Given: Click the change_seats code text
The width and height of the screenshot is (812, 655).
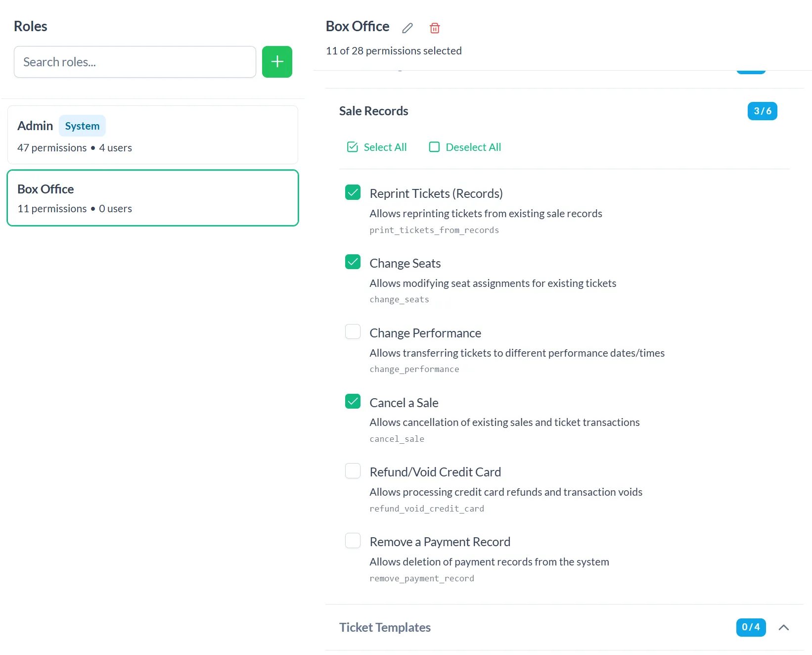Looking at the screenshot, I should tap(399, 299).
